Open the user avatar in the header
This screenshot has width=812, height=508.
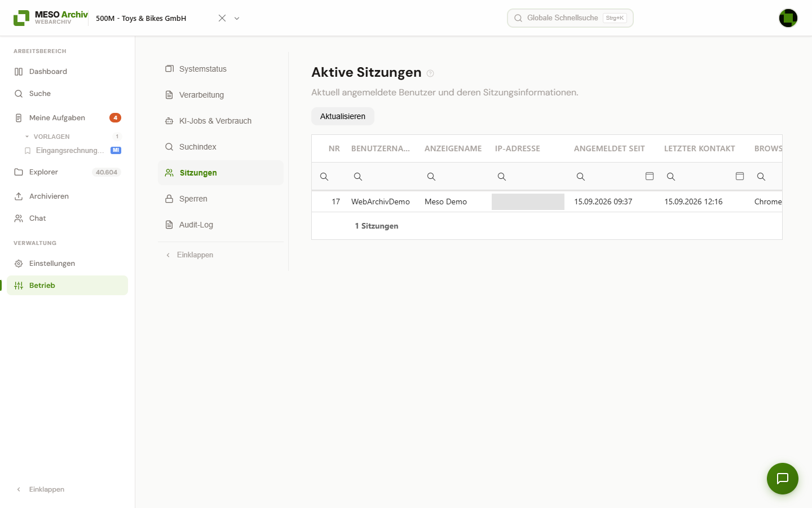788,18
